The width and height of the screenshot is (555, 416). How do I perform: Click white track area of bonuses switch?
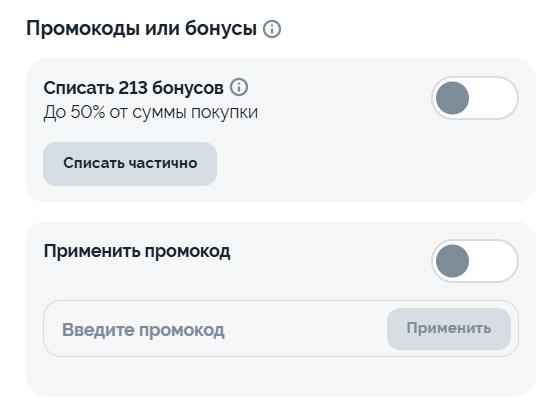(494, 98)
